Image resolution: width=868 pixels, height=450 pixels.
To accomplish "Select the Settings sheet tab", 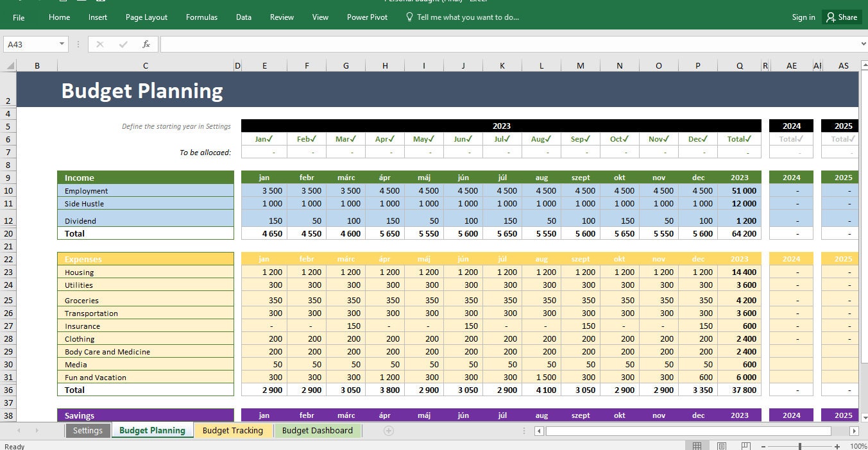I will [88, 430].
